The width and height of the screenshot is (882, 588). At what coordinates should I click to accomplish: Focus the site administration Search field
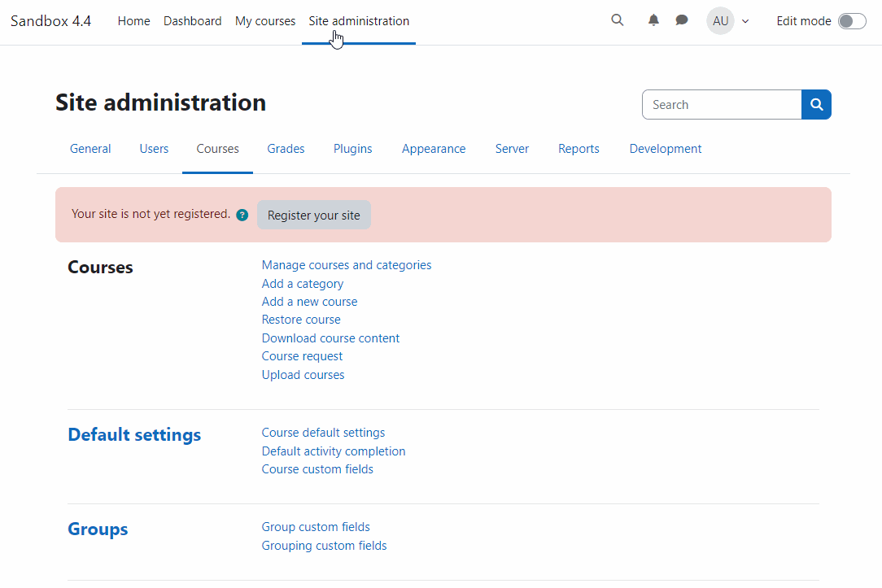point(722,105)
